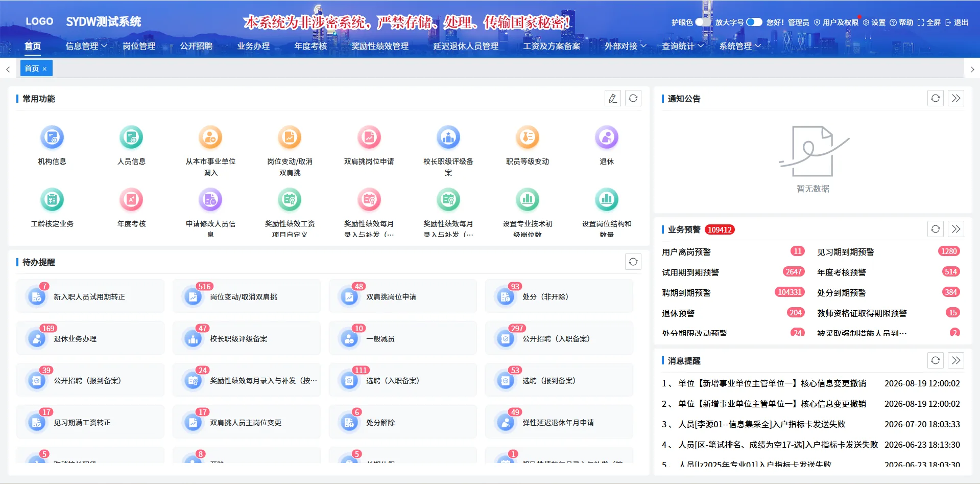Open the 帮助 link
This screenshot has width=980, height=484.
point(901,22)
